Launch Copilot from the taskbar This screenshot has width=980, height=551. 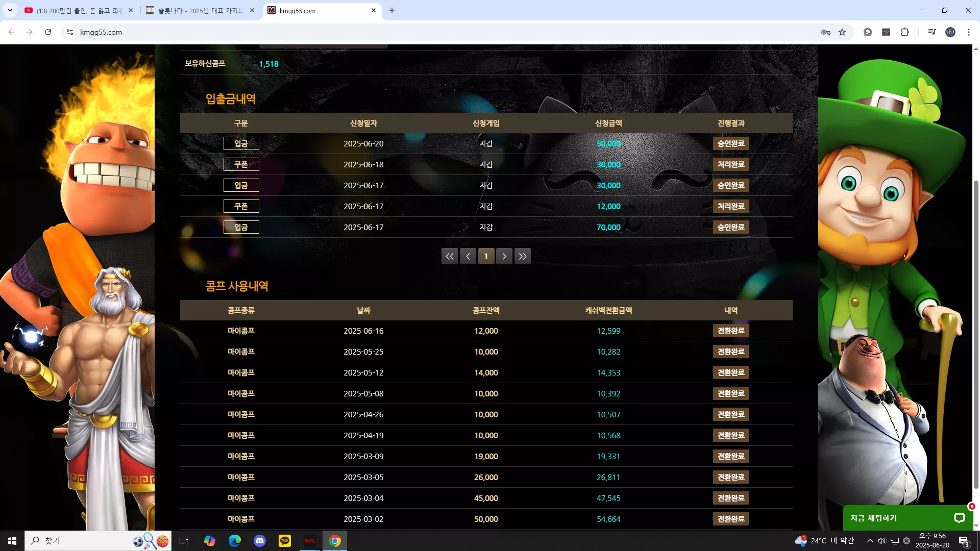(x=209, y=541)
